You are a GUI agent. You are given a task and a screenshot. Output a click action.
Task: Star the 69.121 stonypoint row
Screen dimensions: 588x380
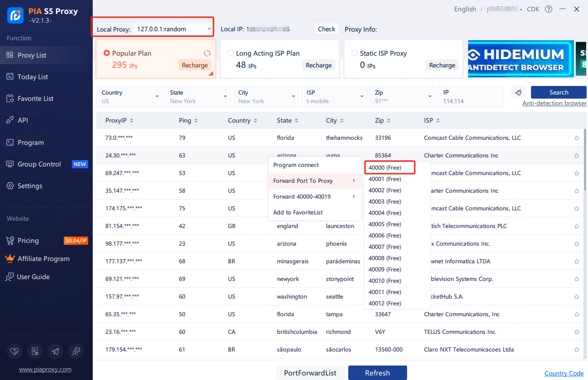(577, 279)
